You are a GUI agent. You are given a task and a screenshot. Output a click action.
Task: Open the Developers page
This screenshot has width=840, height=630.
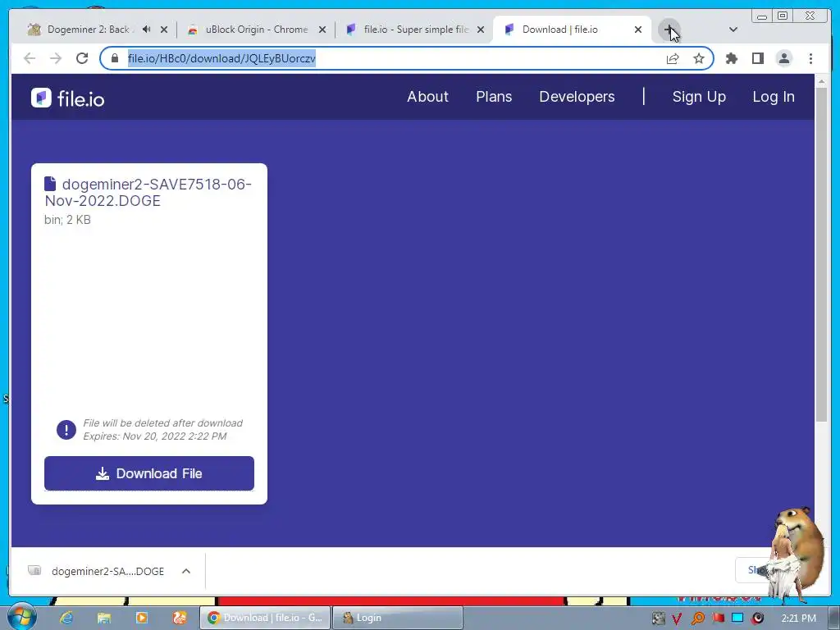[577, 97]
